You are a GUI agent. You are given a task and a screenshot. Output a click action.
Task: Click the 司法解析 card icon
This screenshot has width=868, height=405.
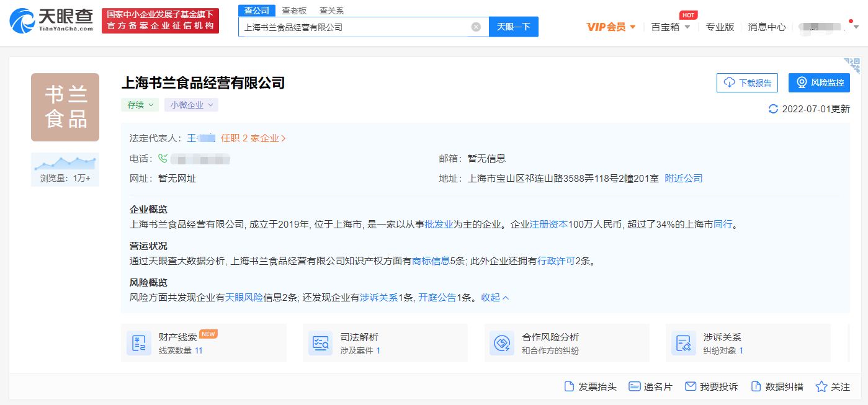click(320, 343)
